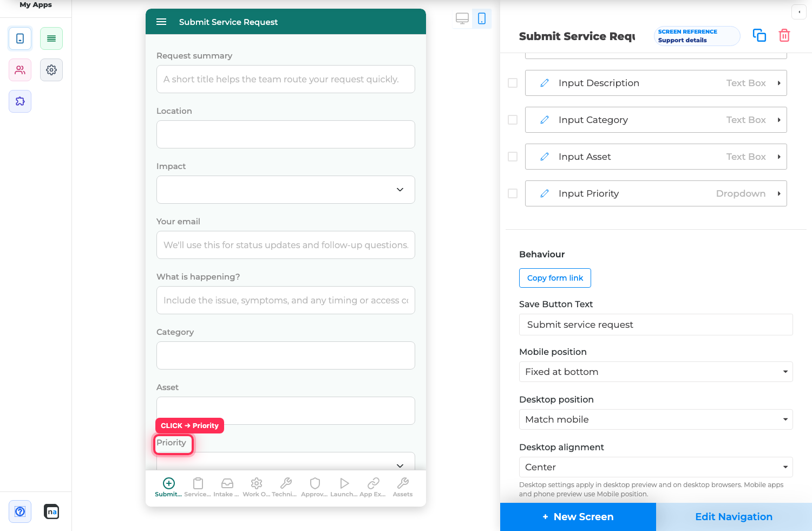
Task: Tick checkbox beside Input Priority
Action: click(513, 193)
